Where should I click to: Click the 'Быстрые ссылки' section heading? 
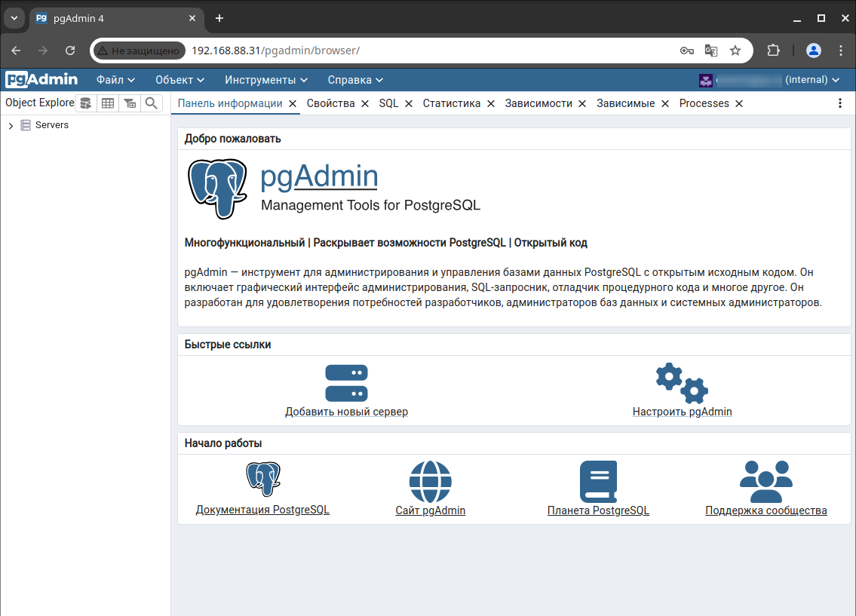[x=228, y=345]
